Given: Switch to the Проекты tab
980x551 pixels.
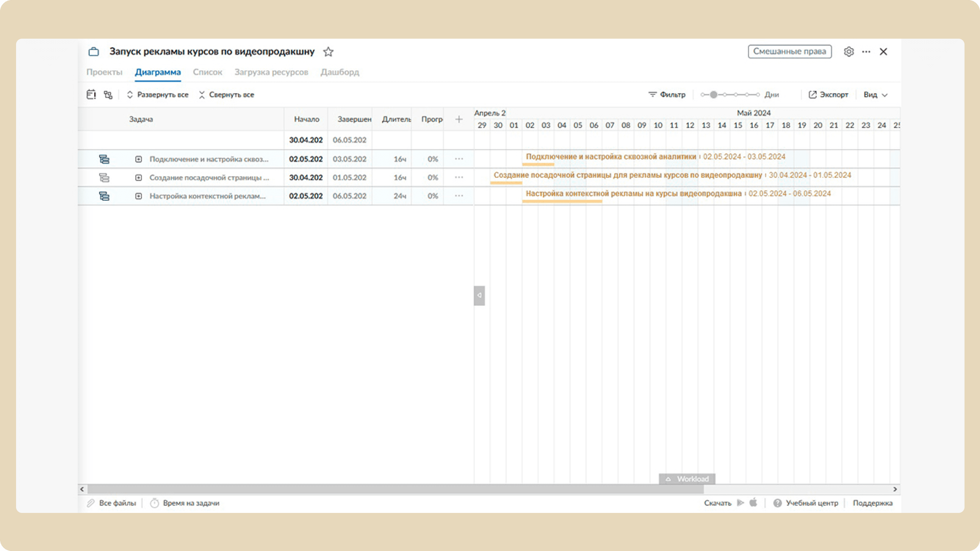Looking at the screenshot, I should (104, 72).
